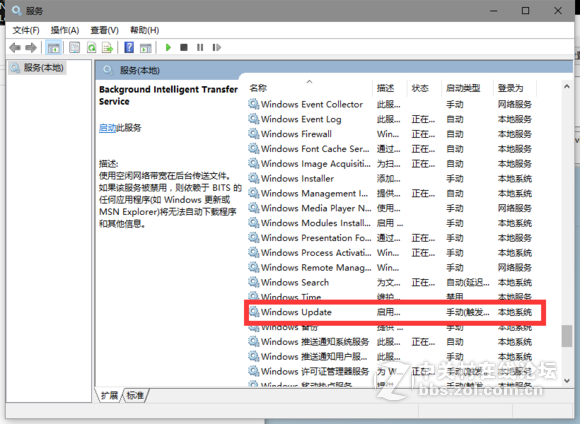This screenshot has width=580, height=424.
Task: Select the Windows 推送通知用户服务 row
Action: click(391, 356)
